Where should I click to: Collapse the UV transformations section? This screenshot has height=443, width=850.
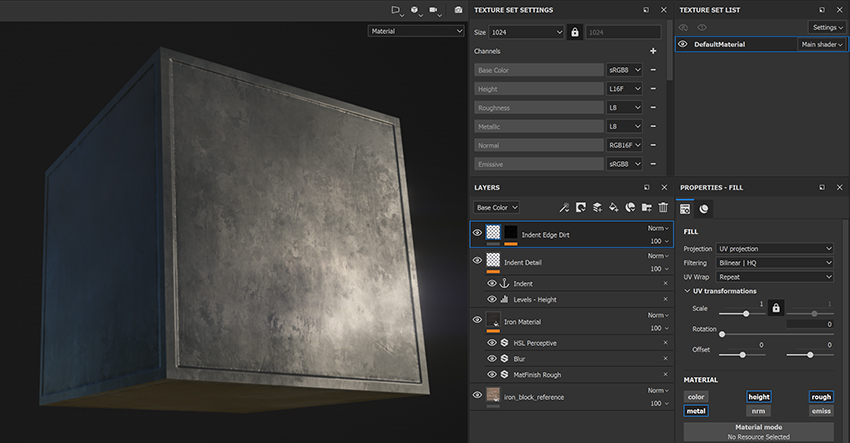point(686,291)
